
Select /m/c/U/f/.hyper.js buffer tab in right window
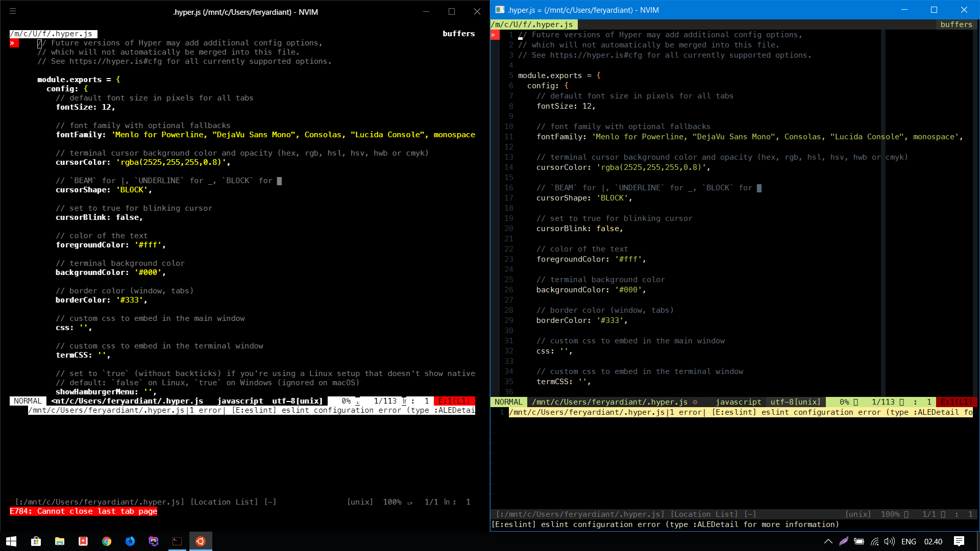534,24
